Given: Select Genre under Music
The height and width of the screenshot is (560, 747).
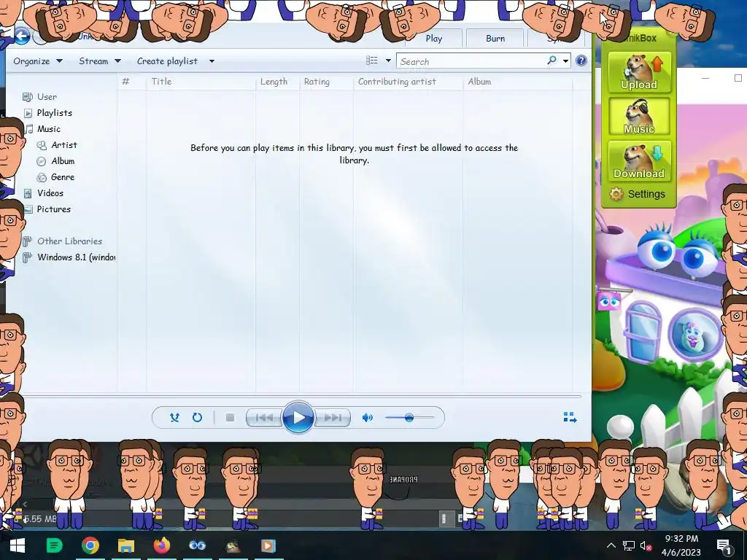Looking at the screenshot, I should (x=63, y=177).
